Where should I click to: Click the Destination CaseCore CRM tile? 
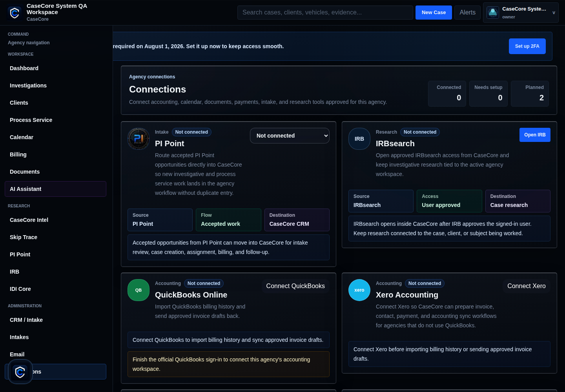tap(297, 220)
